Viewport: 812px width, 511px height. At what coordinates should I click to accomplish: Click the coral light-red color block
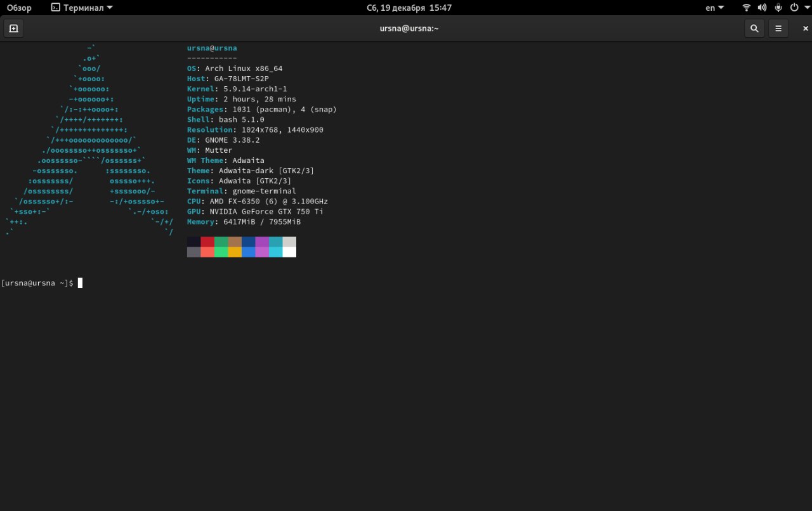207,252
